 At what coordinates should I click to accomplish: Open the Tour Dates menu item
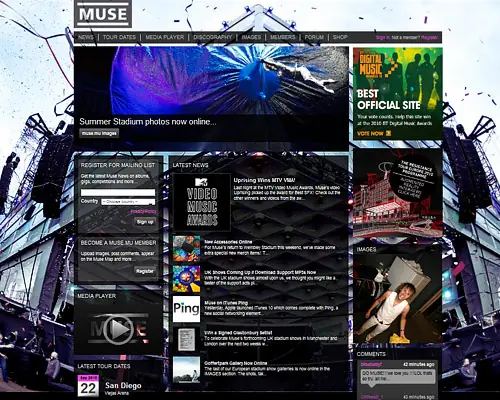pyautogui.click(x=119, y=37)
